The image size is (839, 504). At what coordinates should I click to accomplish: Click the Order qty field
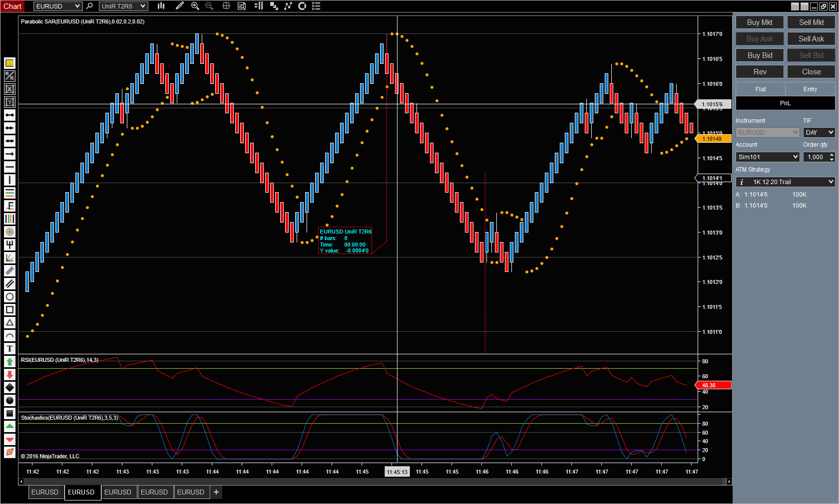(x=816, y=157)
